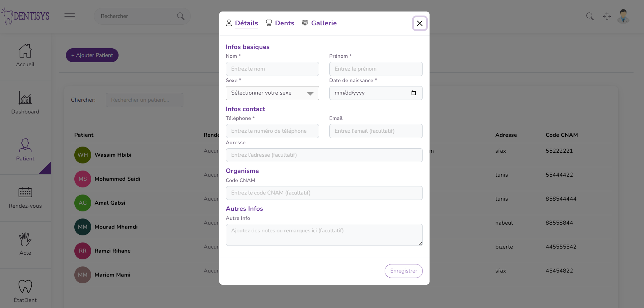Open the Dashboard chart icon
This screenshot has height=308, width=644.
(x=25, y=98)
